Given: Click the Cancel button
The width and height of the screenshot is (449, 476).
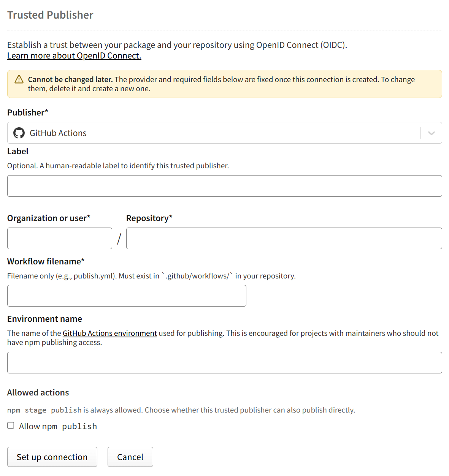Looking at the screenshot, I should click(x=130, y=457).
